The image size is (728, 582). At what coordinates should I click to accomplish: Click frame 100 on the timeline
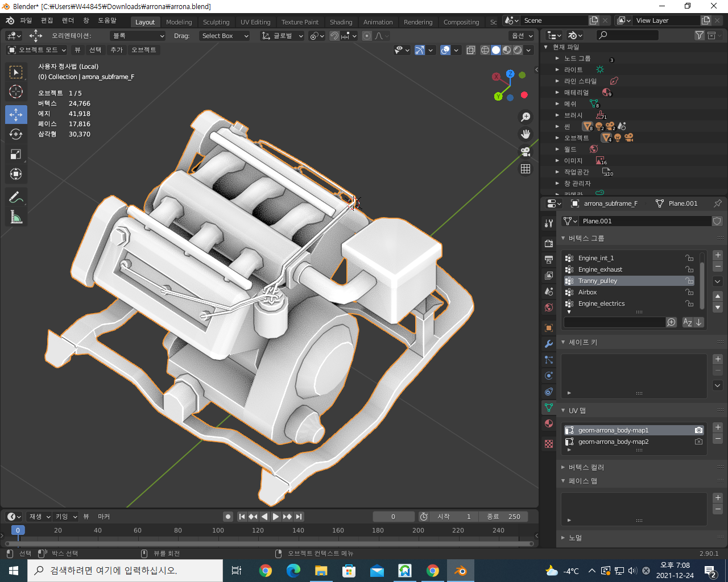(x=218, y=530)
